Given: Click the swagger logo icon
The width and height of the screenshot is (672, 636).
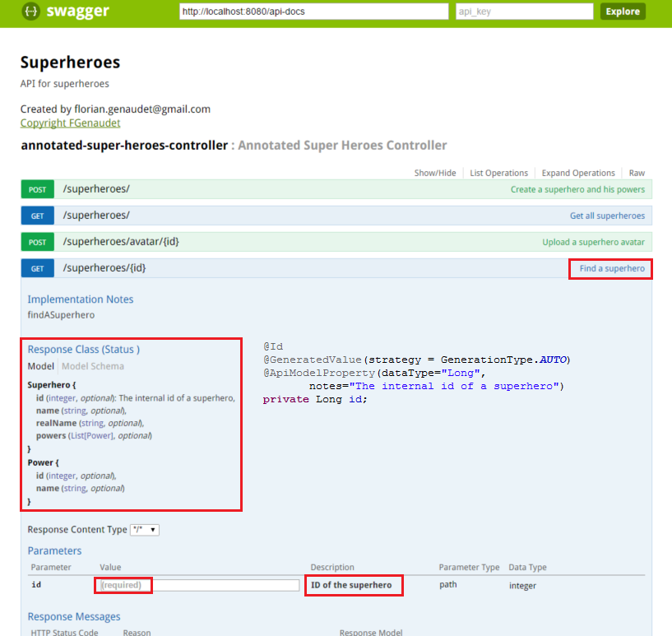Looking at the screenshot, I should pos(31,12).
